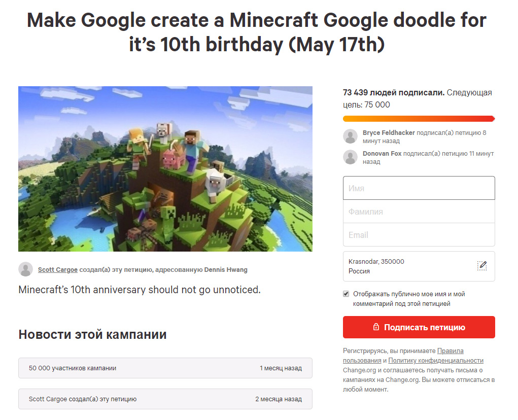Click the signature progress bar

point(419,119)
